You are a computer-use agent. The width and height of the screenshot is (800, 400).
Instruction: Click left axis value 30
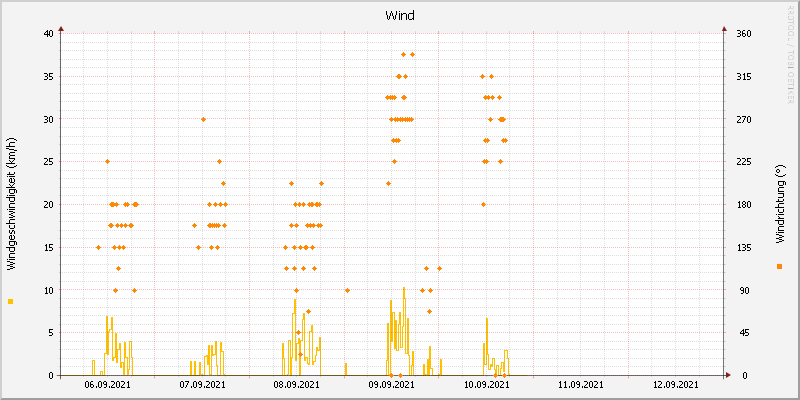[48, 119]
